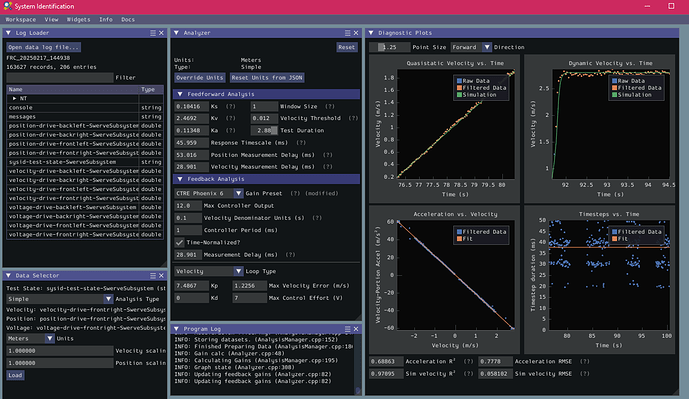The image size is (689, 399).
Task: Click the Override Units button
Action: (x=200, y=78)
